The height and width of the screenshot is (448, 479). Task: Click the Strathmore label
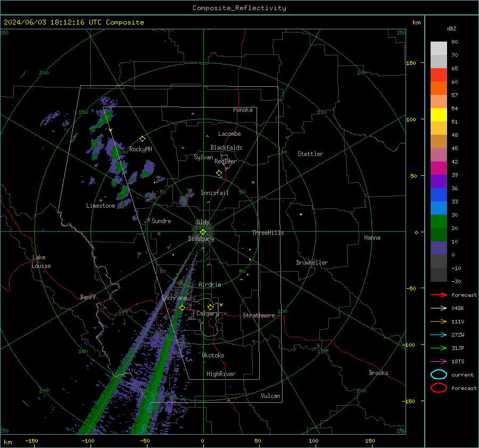coord(259,315)
